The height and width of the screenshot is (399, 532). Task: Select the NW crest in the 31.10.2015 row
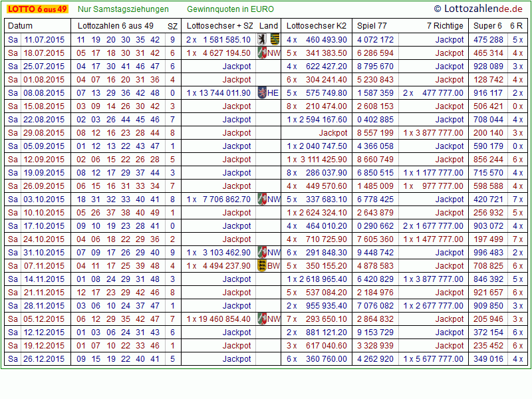coord(263,253)
